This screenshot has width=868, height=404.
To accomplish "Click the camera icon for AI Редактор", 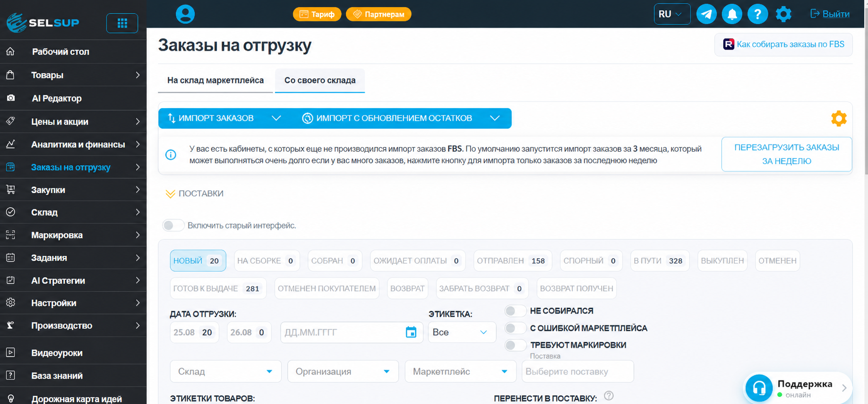I will (x=10, y=98).
